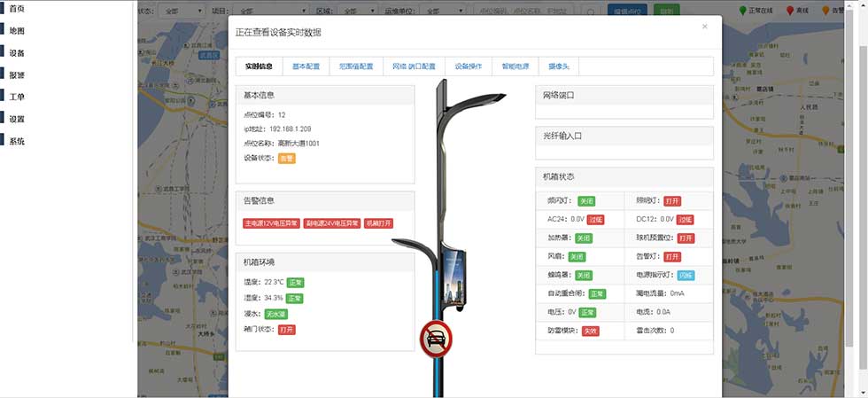Click the 主电源12V电压异常 alarm tag
868x398 pixels.
[270, 223]
